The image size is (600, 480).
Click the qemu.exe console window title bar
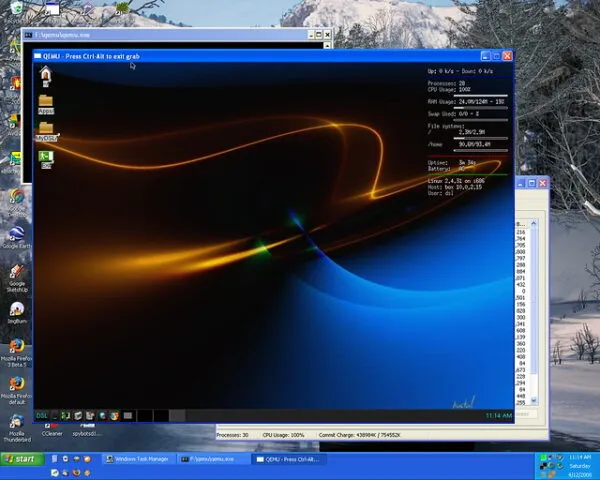coord(165,35)
